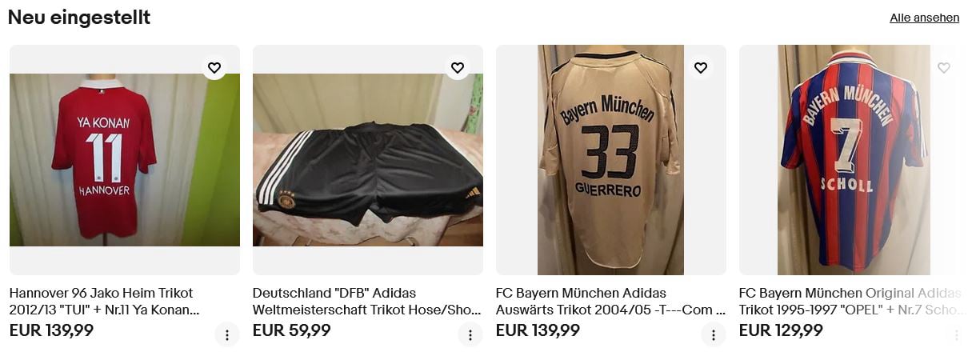Open three-dot menu beside Guerrero jersey price

(x=714, y=335)
